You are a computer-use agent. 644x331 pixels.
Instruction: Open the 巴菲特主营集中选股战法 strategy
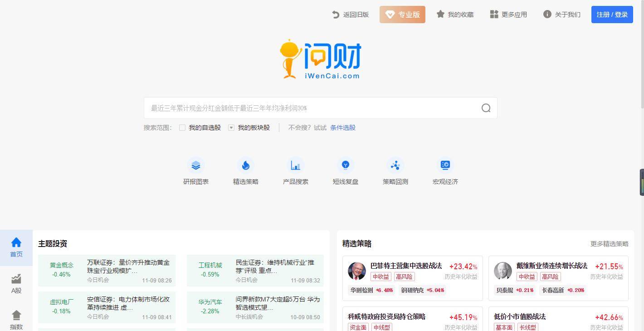point(406,266)
